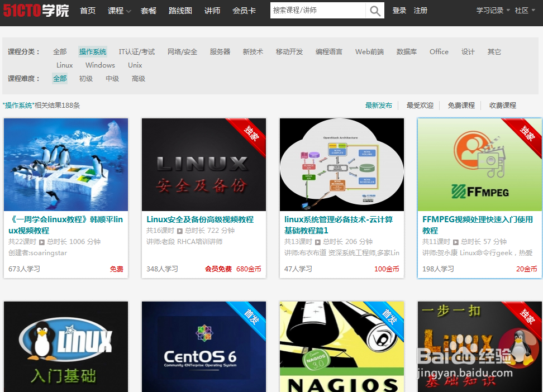This screenshot has width=543, height=392.
Task: Open the FFMPEG course thumbnail
Action: [x=480, y=165]
